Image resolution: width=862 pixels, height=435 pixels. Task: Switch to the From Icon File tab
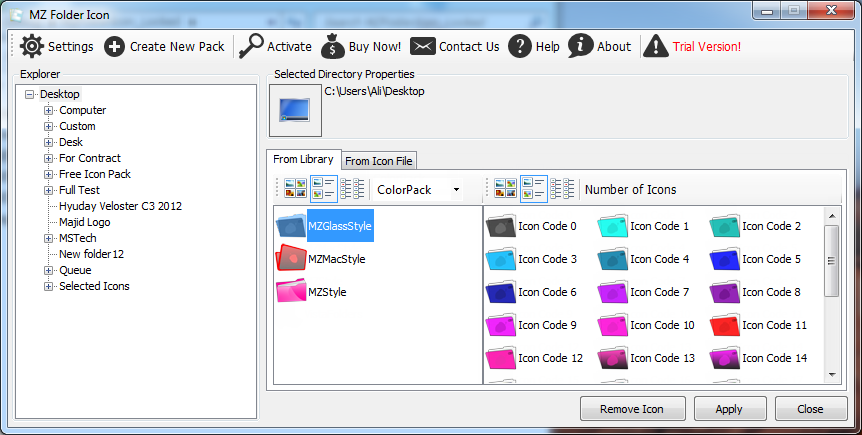[379, 161]
